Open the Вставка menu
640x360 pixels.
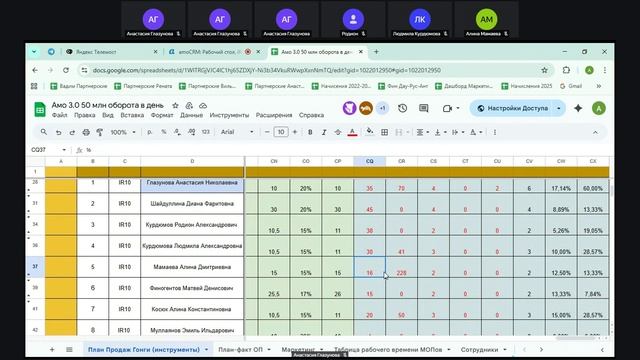[132, 115]
